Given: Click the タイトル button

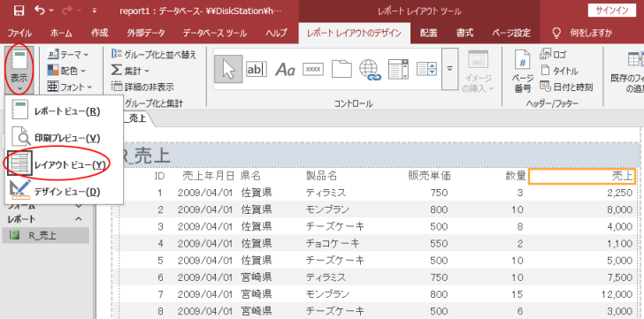Looking at the screenshot, I should pos(559,71).
